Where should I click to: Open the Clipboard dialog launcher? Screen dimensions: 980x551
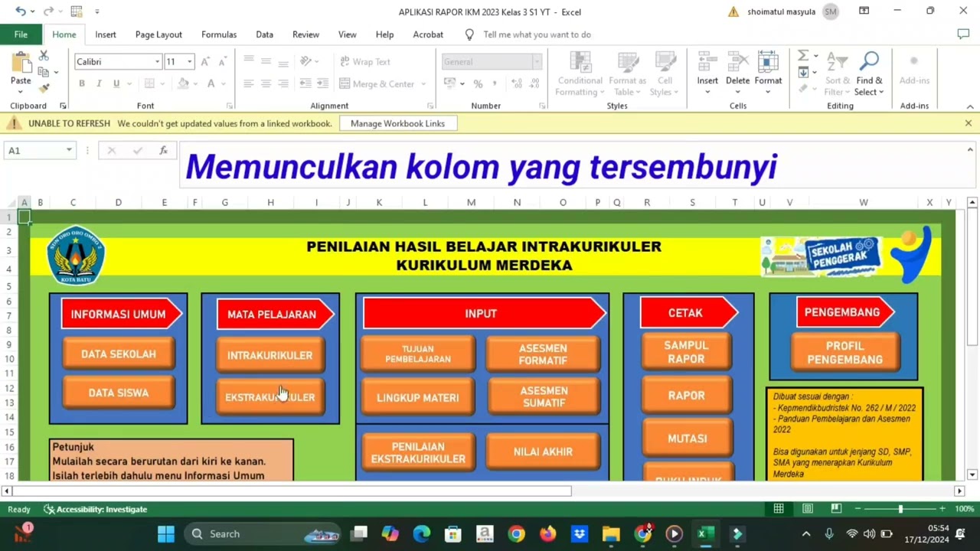63,106
